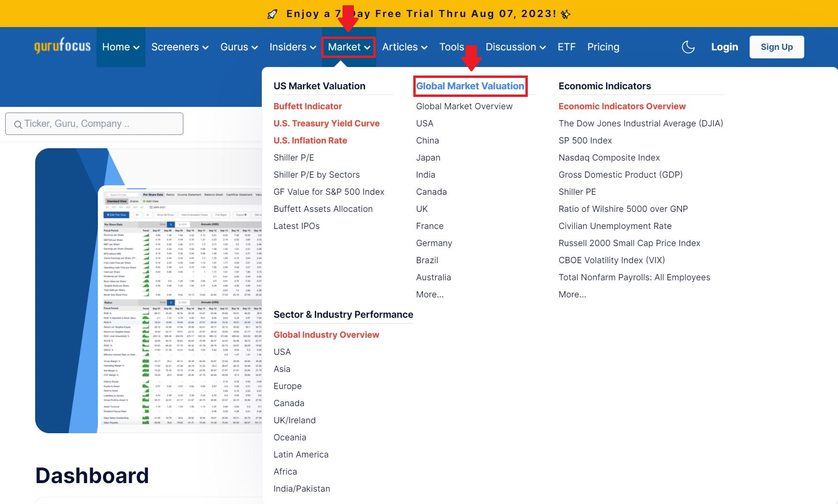The image size is (838, 504).
Task: Open Latest IPOs
Action: pos(296,226)
